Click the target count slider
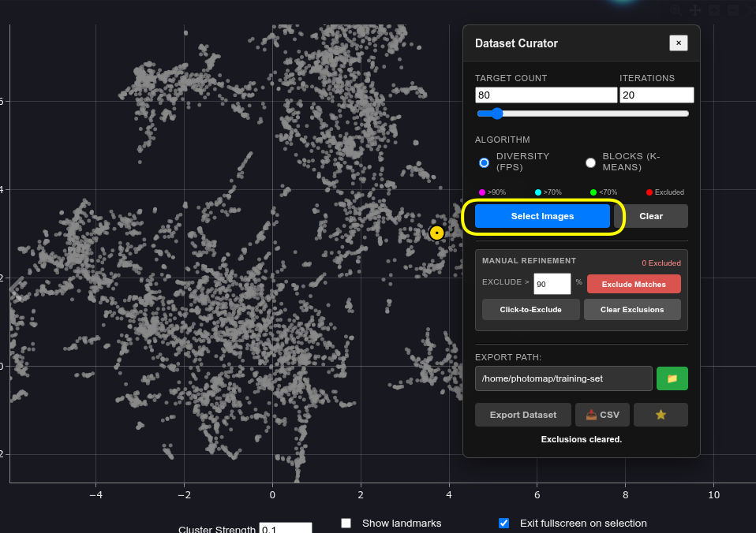Image resolution: width=756 pixels, height=533 pixels. pyautogui.click(x=582, y=114)
